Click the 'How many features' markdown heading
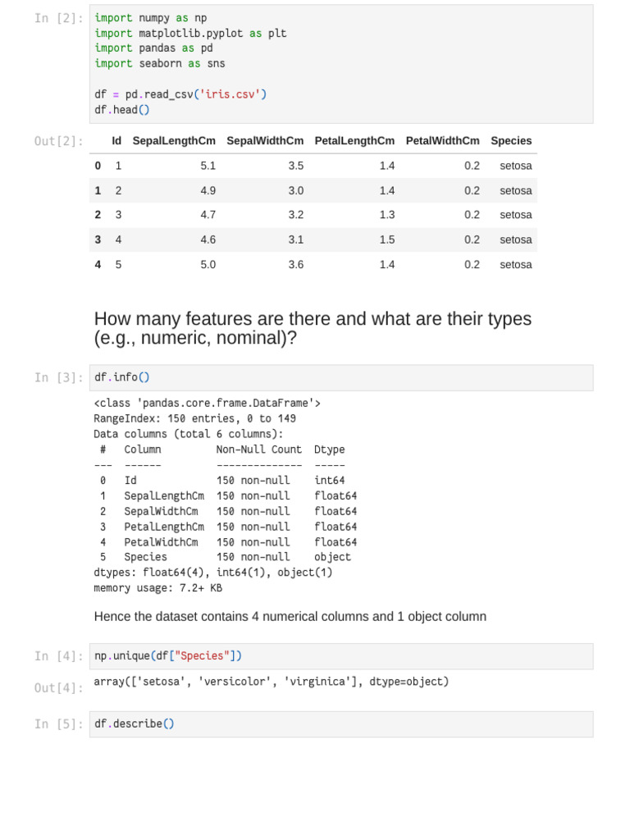 [x=313, y=328]
